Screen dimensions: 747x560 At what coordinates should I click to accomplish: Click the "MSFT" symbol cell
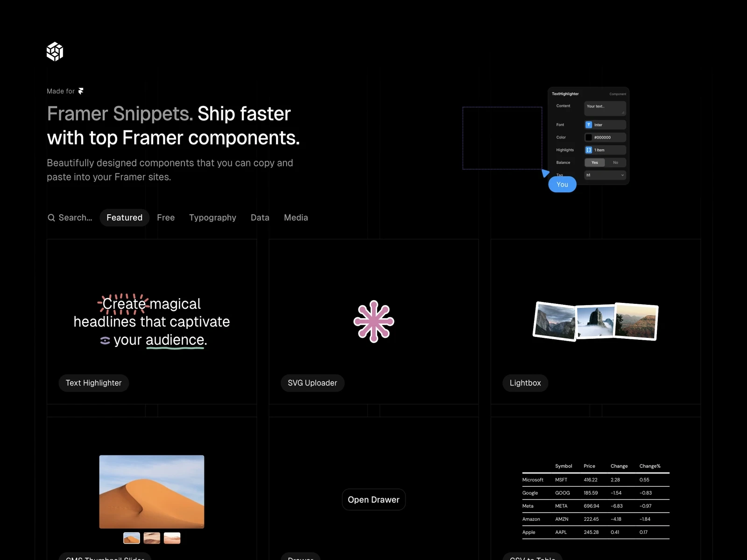click(561, 480)
